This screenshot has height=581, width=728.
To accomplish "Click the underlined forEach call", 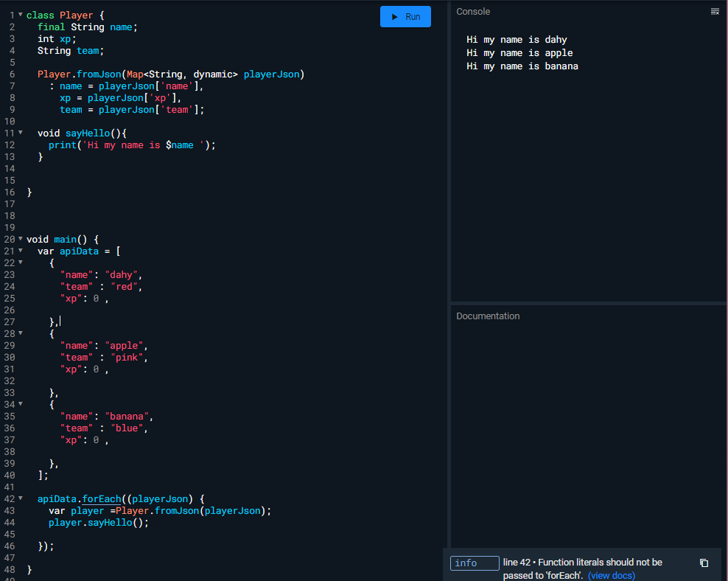I will 101,499.
